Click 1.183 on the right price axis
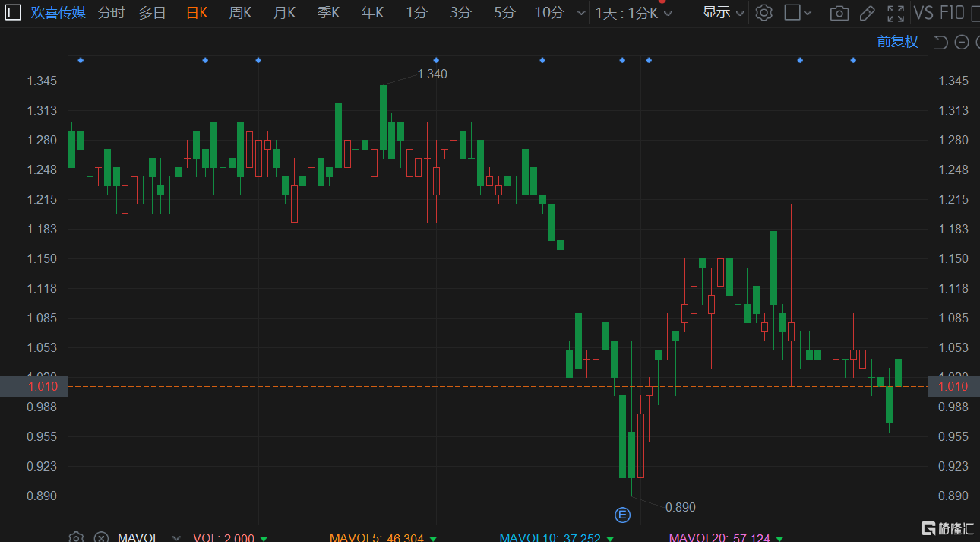 [953, 229]
